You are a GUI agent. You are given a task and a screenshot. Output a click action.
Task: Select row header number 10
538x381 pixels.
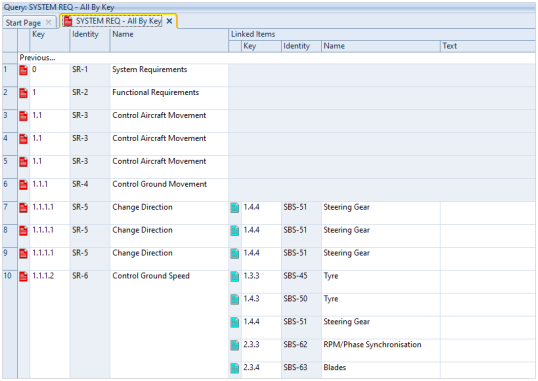10,324
